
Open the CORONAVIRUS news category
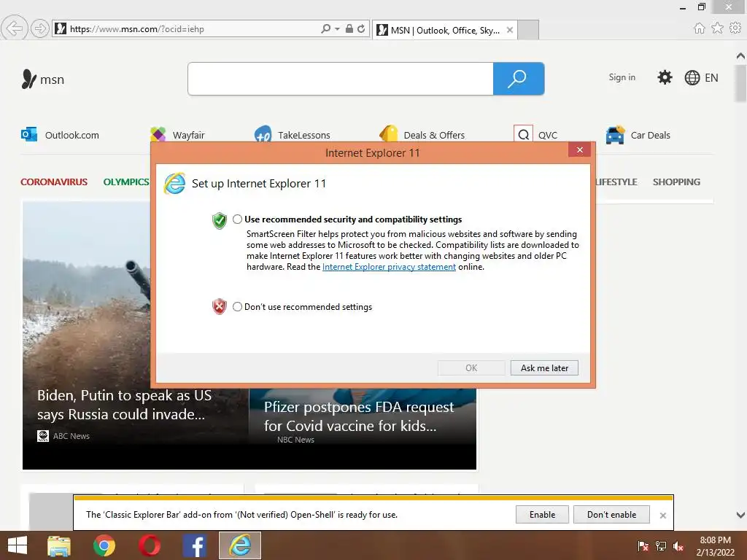pyautogui.click(x=54, y=182)
